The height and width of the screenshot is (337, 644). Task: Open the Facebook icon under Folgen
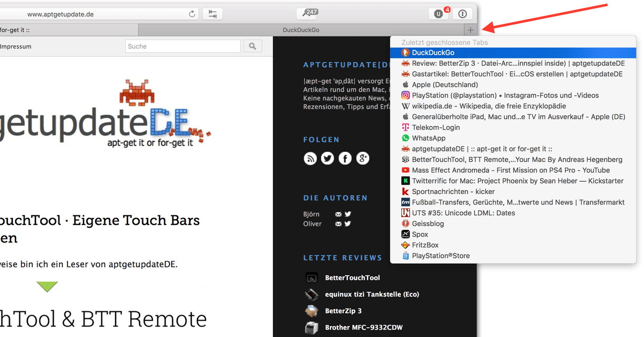point(345,158)
